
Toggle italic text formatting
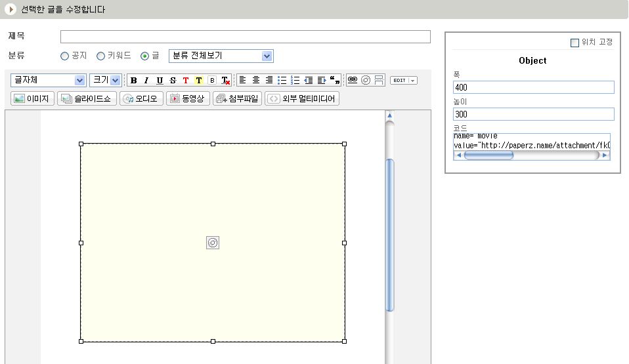pyautogui.click(x=146, y=80)
